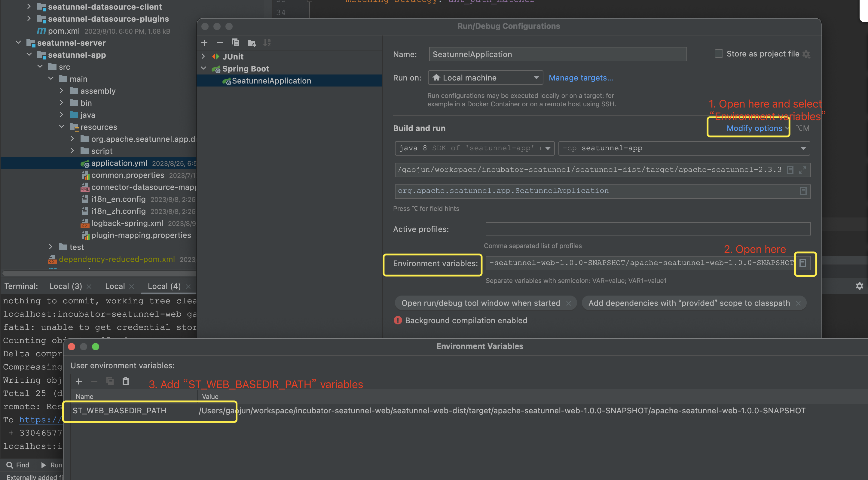This screenshot has height=480, width=868.
Task: Open the Modify options dropdown
Action: 754,128
